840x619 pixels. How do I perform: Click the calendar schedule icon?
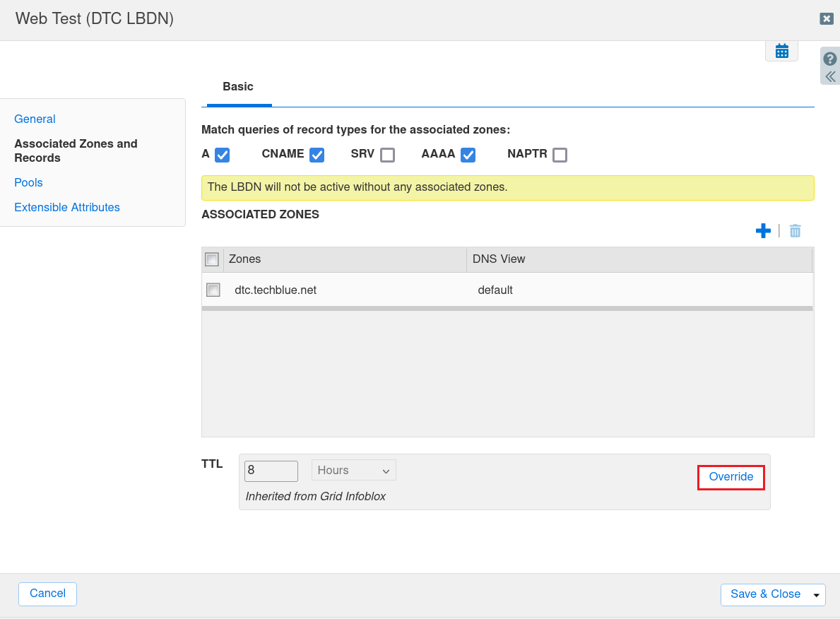[x=781, y=51]
